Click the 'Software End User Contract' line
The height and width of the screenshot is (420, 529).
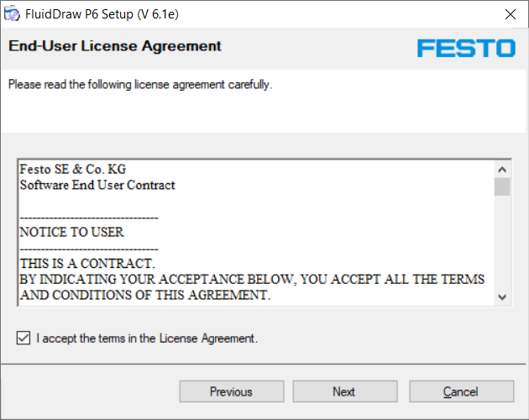click(97, 185)
